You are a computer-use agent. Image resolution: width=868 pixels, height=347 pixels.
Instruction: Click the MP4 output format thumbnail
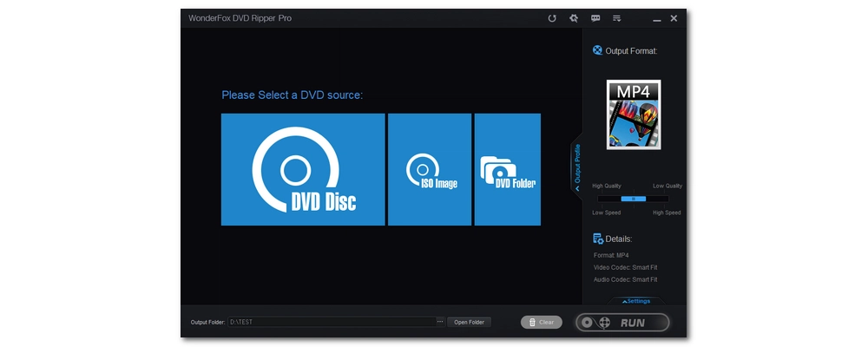634,115
